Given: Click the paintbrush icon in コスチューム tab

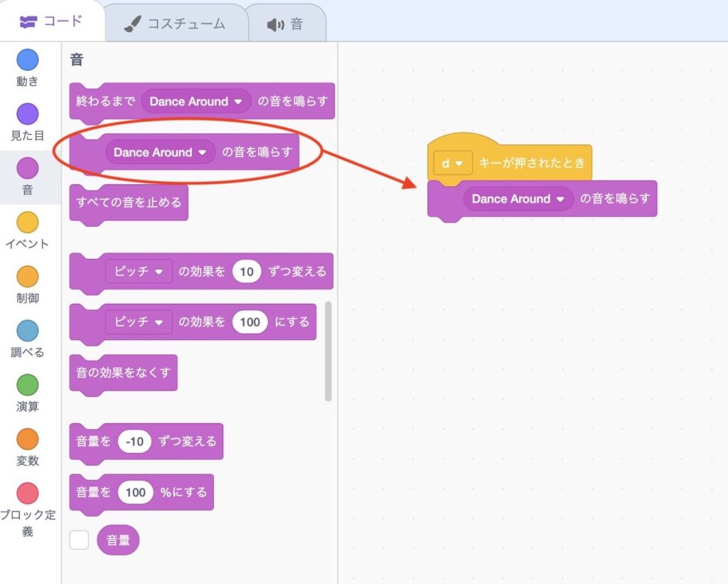Looking at the screenshot, I should pyautogui.click(x=132, y=24).
